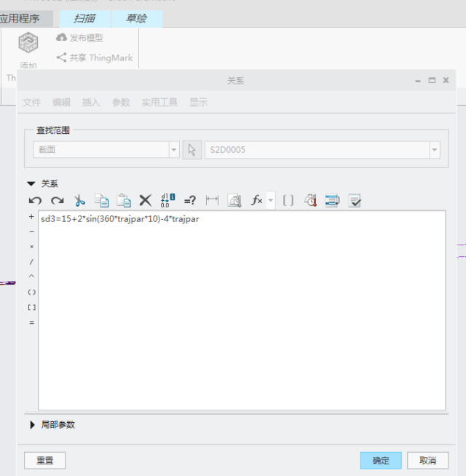
Task: Click the set units relation icon
Action: [x=234, y=201]
